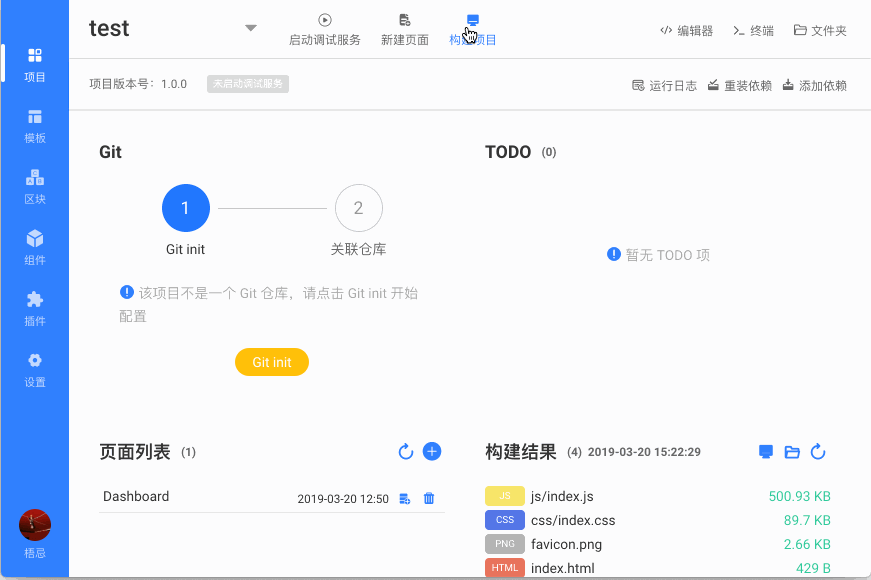
Task: Click the 未启动调试服务 status badge
Action: point(248,84)
